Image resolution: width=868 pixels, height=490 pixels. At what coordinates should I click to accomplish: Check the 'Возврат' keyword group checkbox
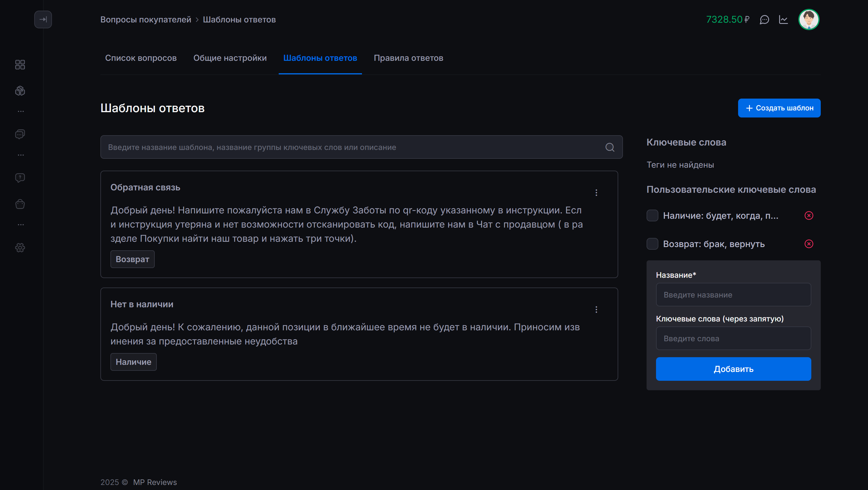point(652,244)
